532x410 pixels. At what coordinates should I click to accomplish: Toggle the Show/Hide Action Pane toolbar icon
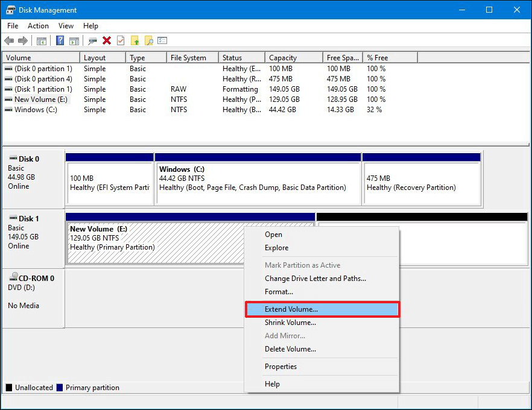pos(74,40)
